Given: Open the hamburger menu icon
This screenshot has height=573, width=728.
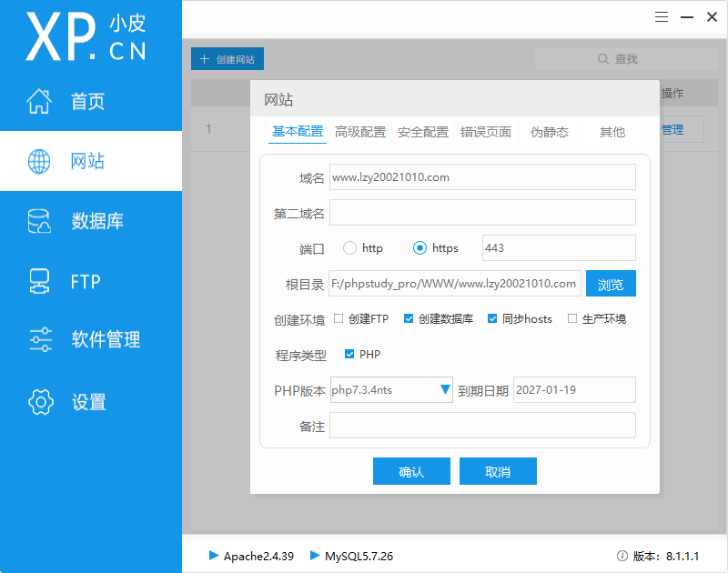Looking at the screenshot, I should [x=662, y=17].
